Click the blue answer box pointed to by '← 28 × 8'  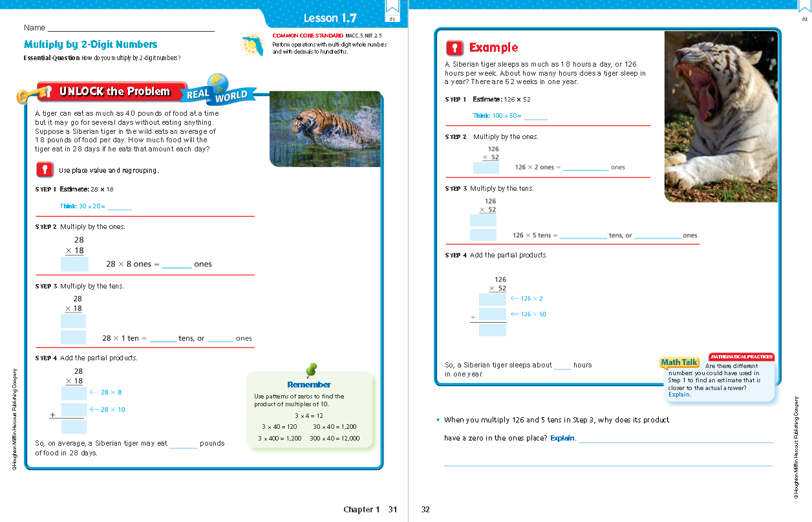74,393
